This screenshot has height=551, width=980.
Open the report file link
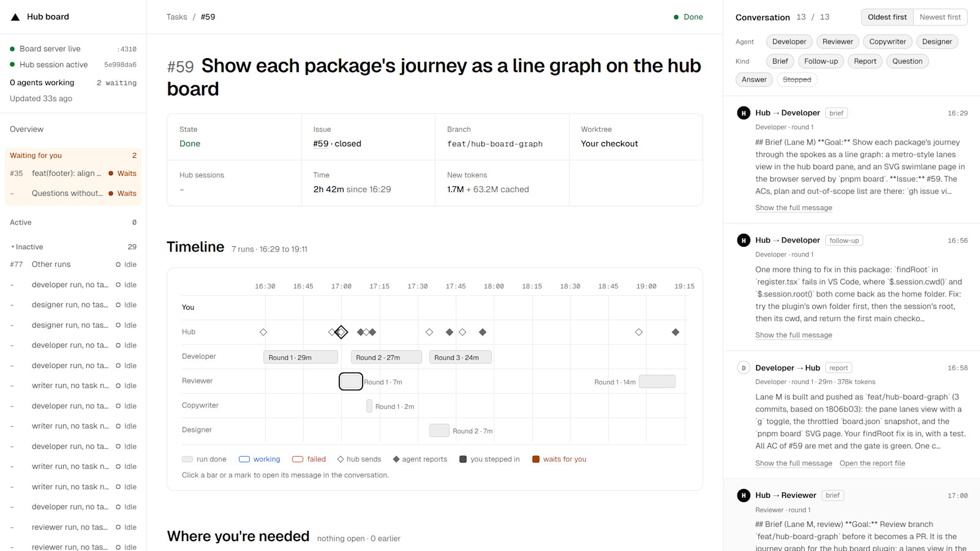coord(872,463)
